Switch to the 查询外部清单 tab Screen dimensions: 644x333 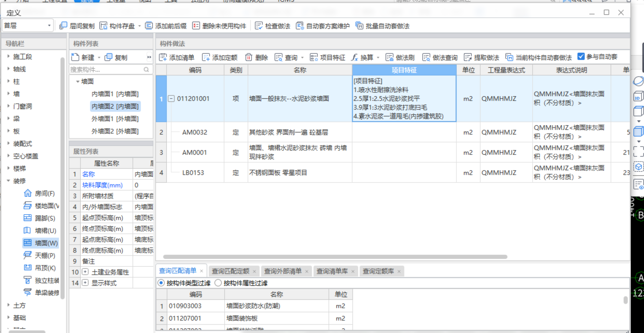click(283, 271)
